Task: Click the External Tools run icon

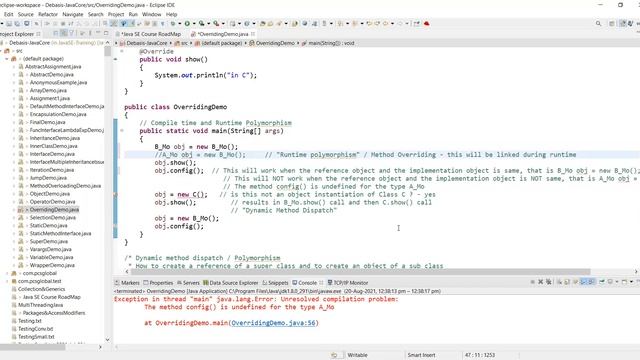Action: [x=216, y=24]
